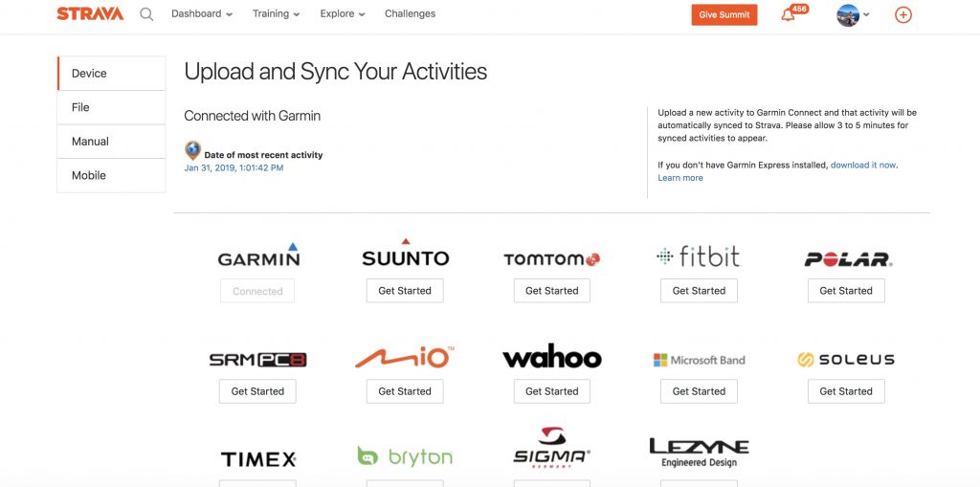This screenshot has height=487, width=980.
Task: Click the Bryton logo
Action: pos(405,455)
